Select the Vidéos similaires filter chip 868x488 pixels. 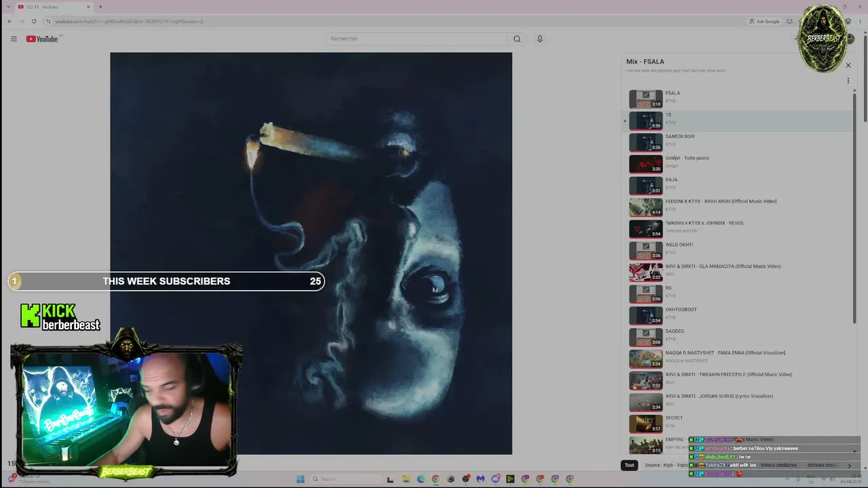tap(778, 465)
